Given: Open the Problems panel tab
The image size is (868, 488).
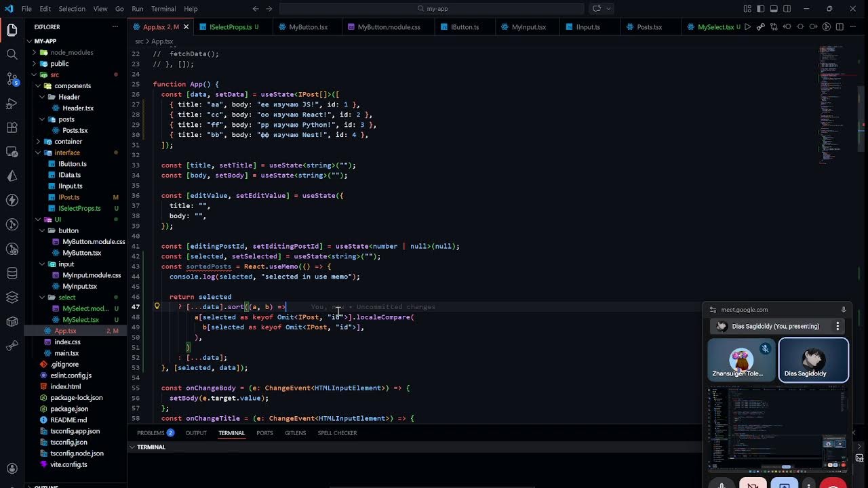Looking at the screenshot, I should point(155,433).
